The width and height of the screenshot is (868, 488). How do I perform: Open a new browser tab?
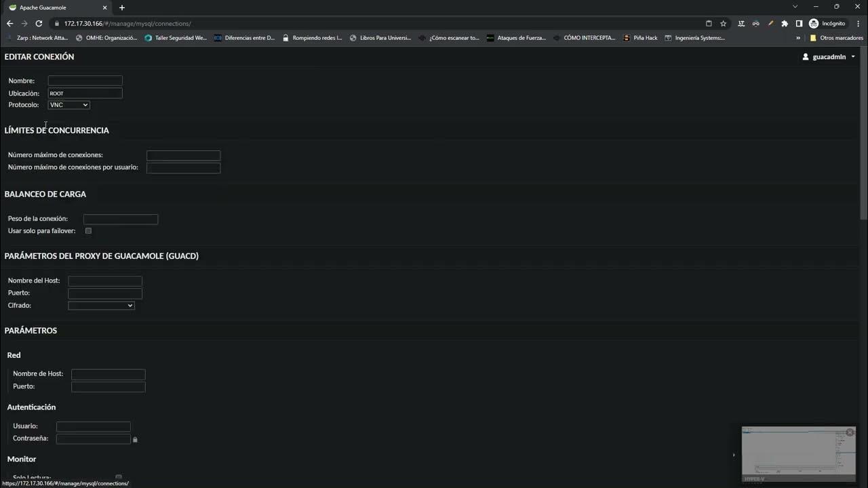point(122,7)
